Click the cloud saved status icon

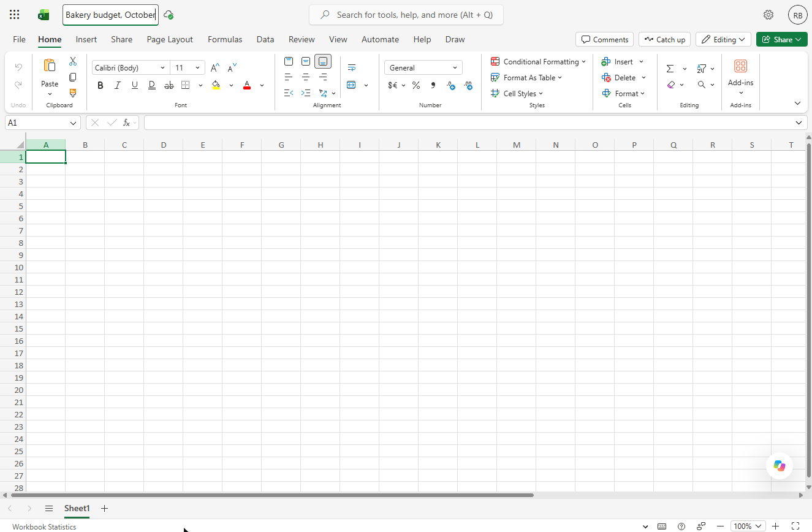coord(169,15)
